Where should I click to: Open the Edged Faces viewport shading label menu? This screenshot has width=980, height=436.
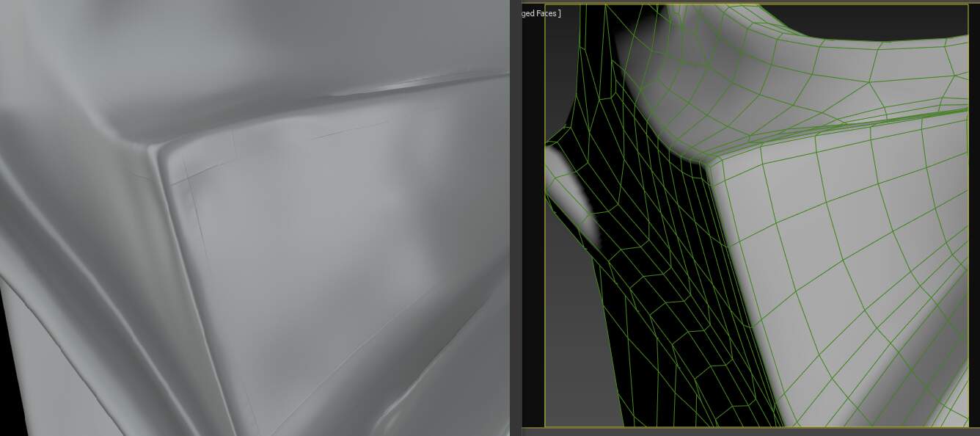click(x=541, y=13)
